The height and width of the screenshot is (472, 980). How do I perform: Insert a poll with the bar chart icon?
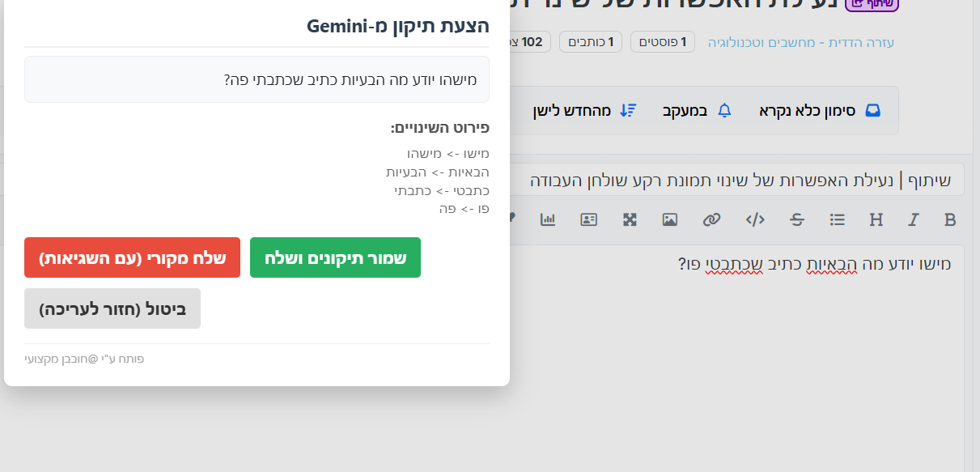tap(548, 219)
